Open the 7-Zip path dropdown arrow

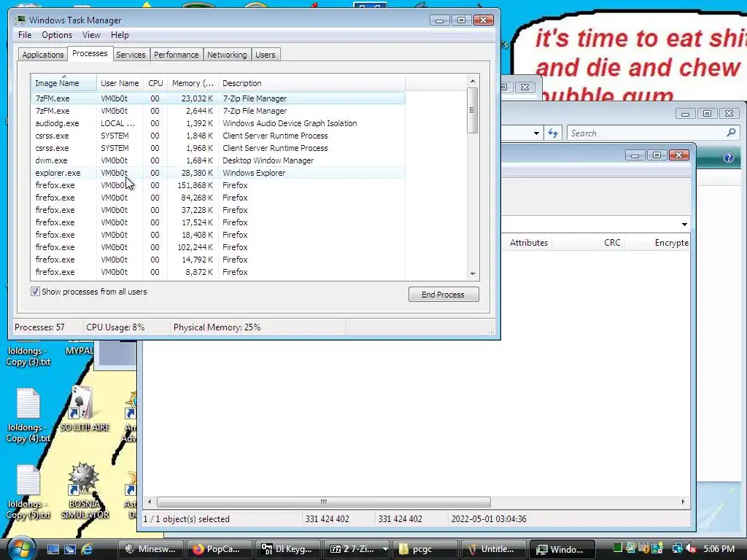pos(684,224)
